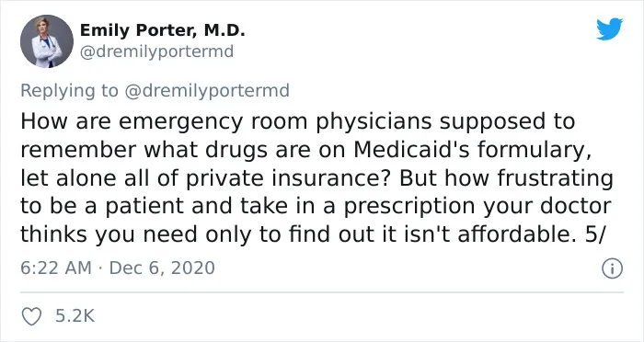Click the tweet line starting 'How are emergency'
This screenshot has height=342, width=644.
tap(298, 122)
